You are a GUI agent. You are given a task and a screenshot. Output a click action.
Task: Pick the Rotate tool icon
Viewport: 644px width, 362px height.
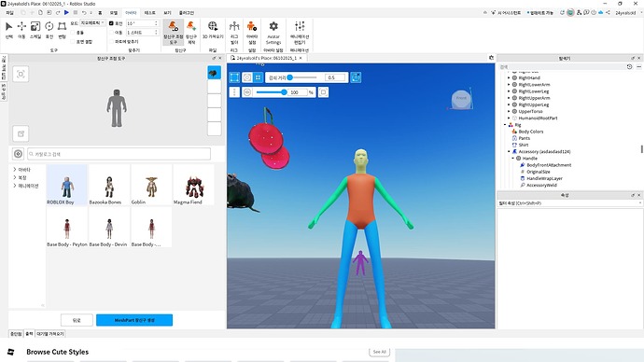49,27
